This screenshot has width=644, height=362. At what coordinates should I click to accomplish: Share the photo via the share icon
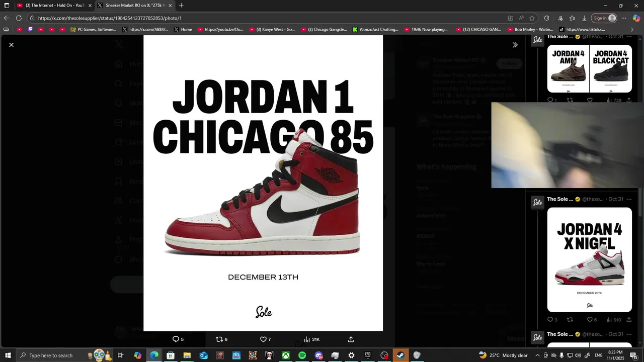pyautogui.click(x=351, y=339)
